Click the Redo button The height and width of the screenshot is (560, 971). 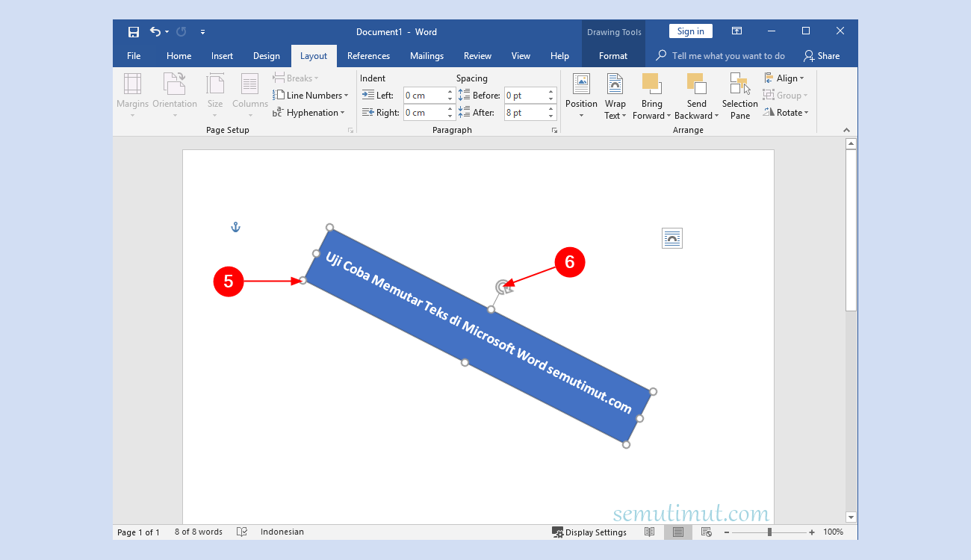[x=181, y=32]
